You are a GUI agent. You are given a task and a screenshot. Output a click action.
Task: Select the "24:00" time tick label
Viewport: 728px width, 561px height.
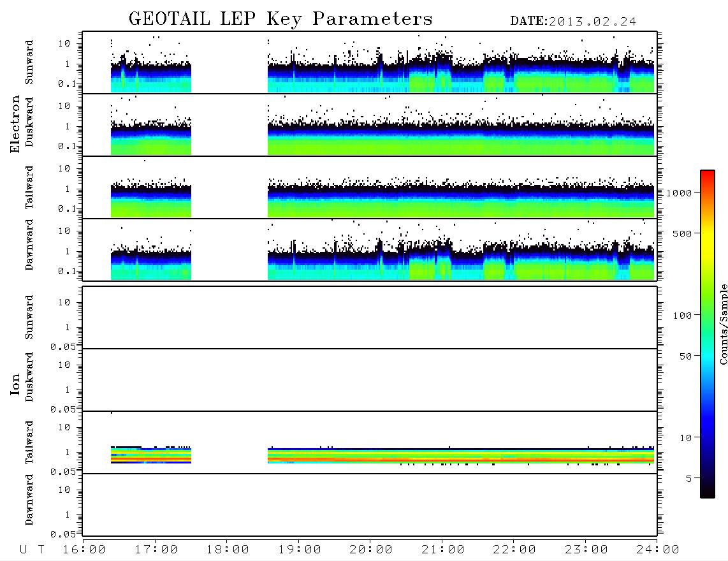click(x=657, y=550)
